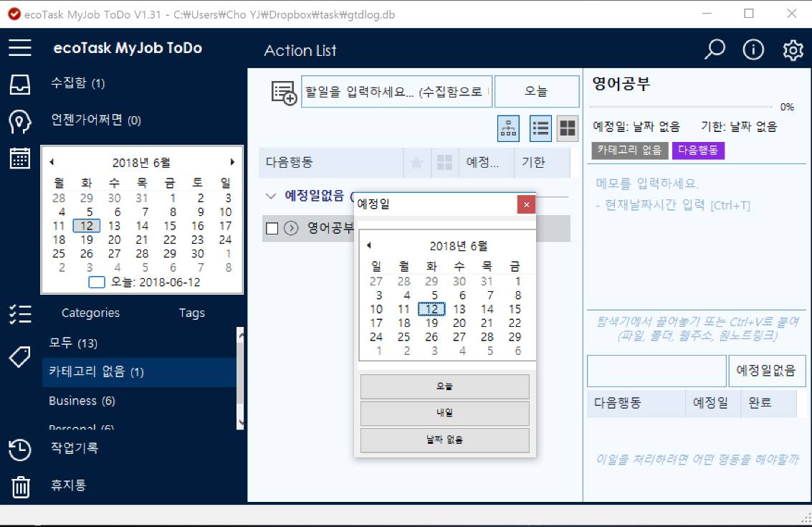Select 모두 (13) category
The image size is (812, 527).
click(x=139, y=343)
